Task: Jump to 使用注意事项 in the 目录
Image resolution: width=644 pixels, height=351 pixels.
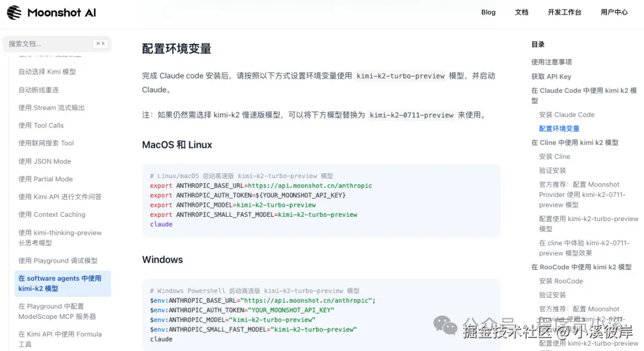Action: click(551, 62)
